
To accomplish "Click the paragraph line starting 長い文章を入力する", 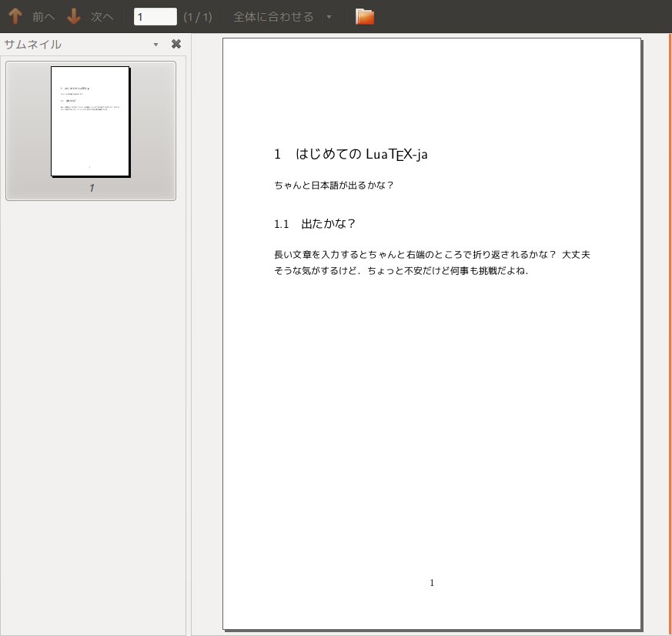I will (x=432, y=255).
